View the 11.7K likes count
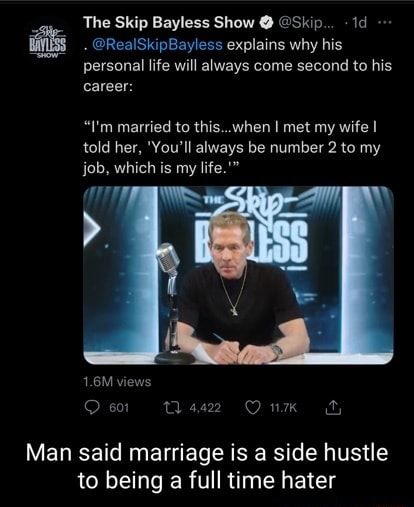Viewport: 414px width, 507px height. point(283,408)
